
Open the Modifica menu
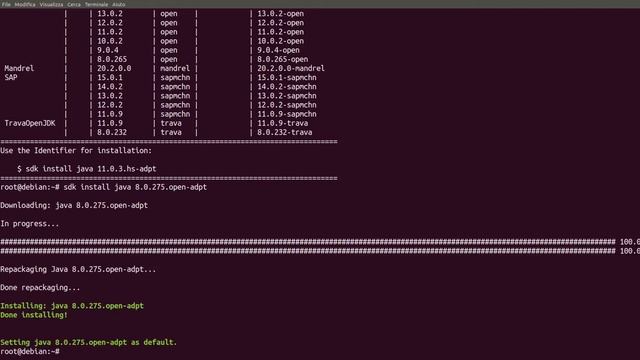pyautogui.click(x=25, y=4)
